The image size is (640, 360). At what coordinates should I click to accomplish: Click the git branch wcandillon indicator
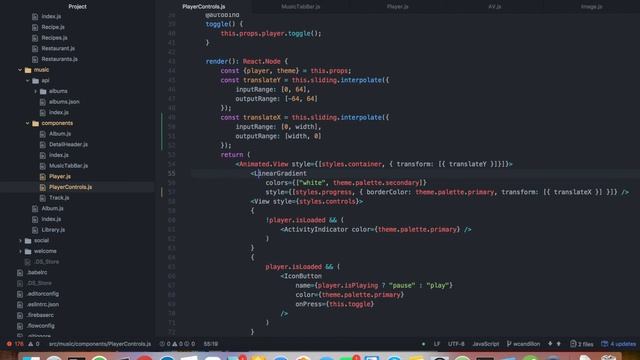point(523,344)
